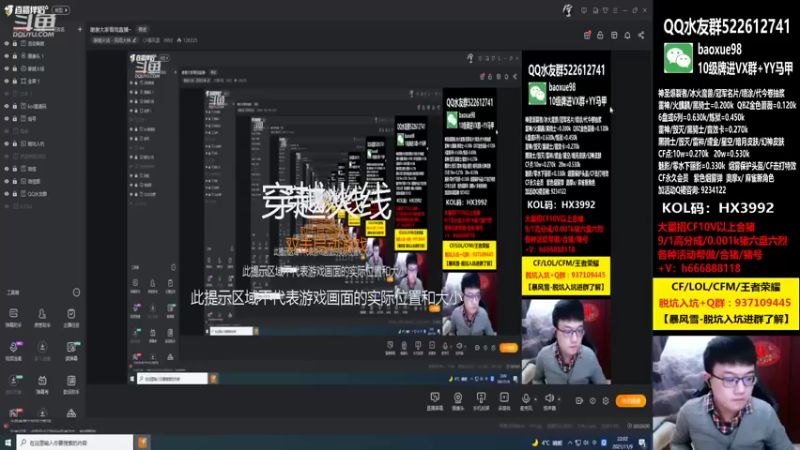
Task: Add the phone screen-cast source
Action: click(481, 401)
